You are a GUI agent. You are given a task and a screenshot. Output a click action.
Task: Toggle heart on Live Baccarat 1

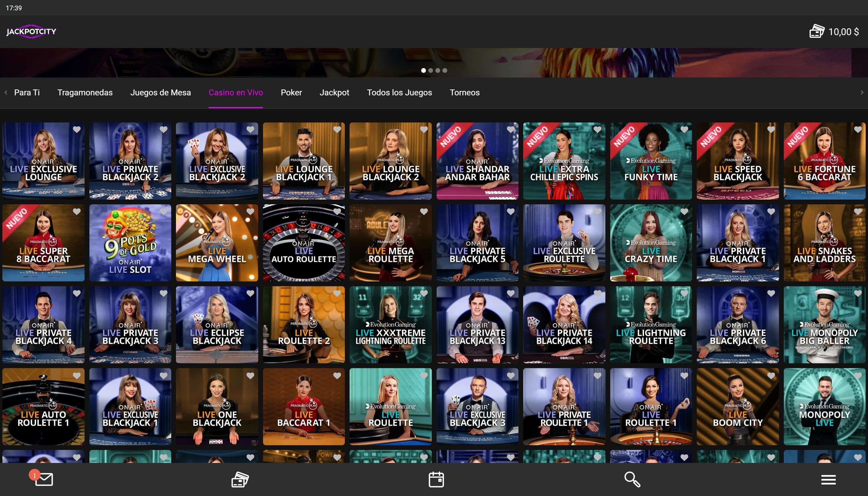pos(337,376)
